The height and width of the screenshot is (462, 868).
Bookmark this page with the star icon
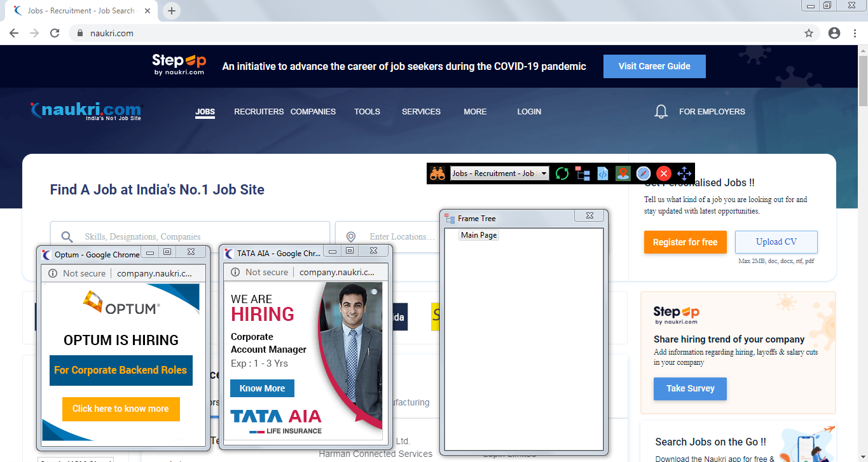tap(809, 33)
